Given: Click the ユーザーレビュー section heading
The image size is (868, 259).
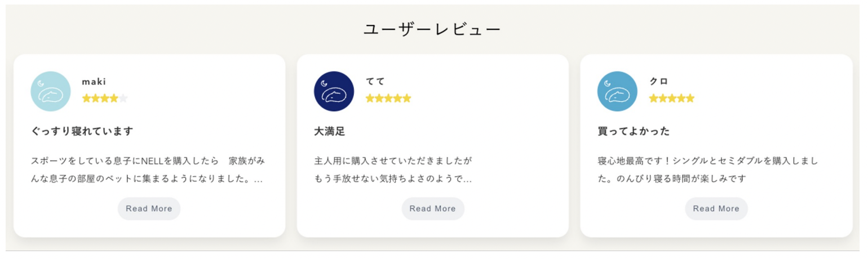Looking at the screenshot, I should pyautogui.click(x=432, y=30).
